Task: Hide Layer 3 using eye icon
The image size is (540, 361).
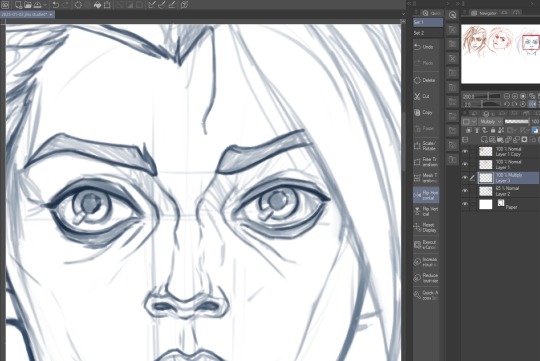Action: [465, 178]
